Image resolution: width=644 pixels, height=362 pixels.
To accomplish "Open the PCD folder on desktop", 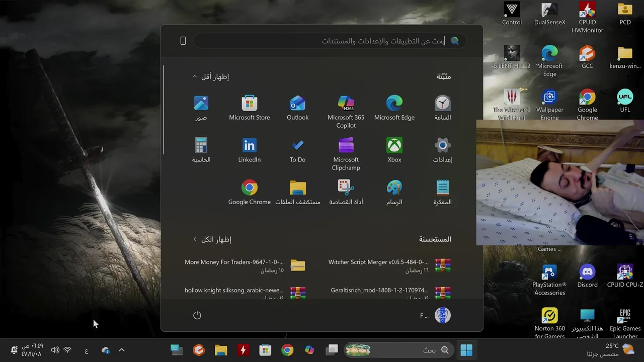I will (x=625, y=14).
